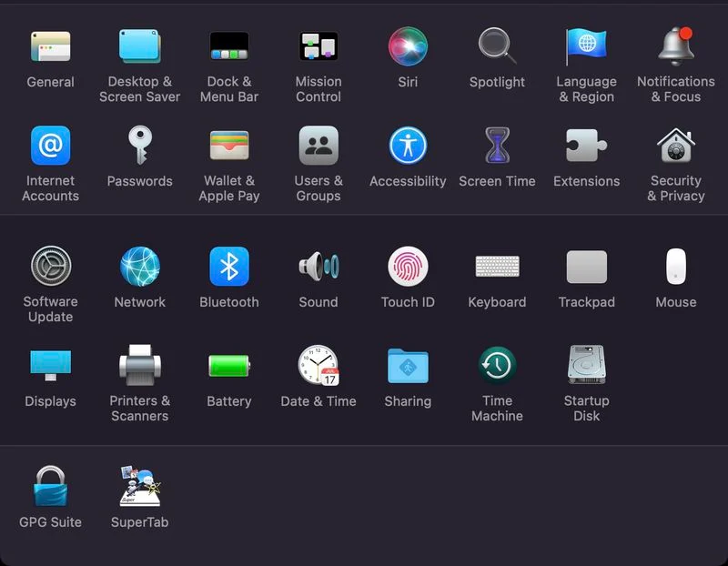Open Spotlight preferences
The width and height of the screenshot is (728, 566).
pyautogui.click(x=497, y=45)
